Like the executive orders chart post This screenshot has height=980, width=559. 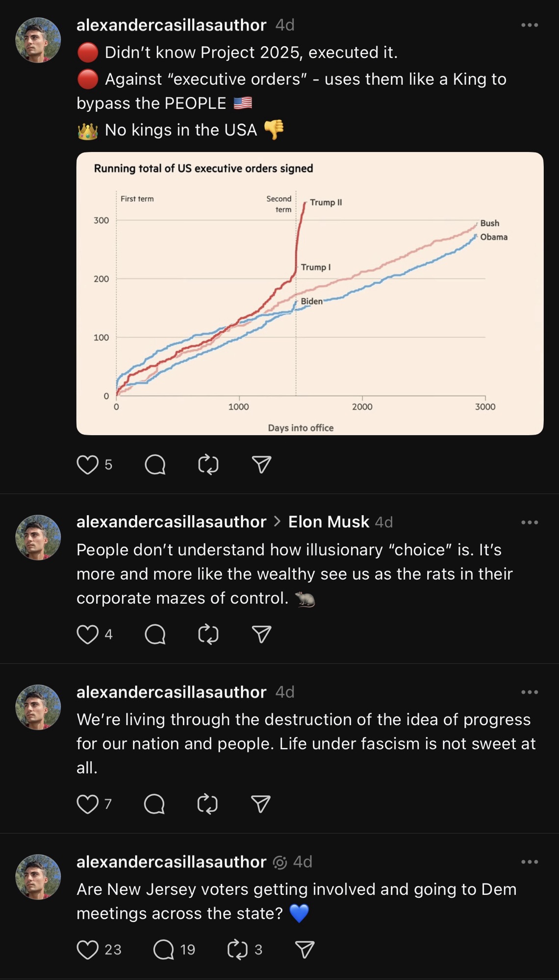click(x=88, y=465)
